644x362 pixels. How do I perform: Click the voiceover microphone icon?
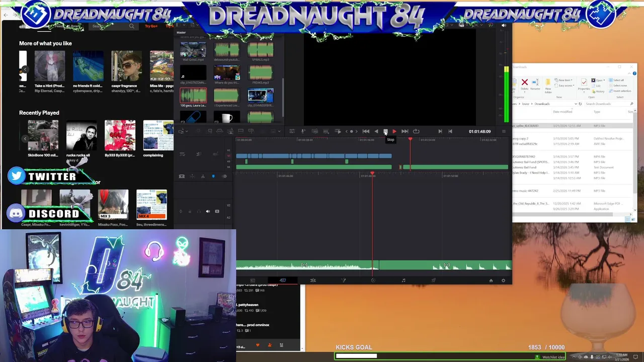[x=303, y=131]
